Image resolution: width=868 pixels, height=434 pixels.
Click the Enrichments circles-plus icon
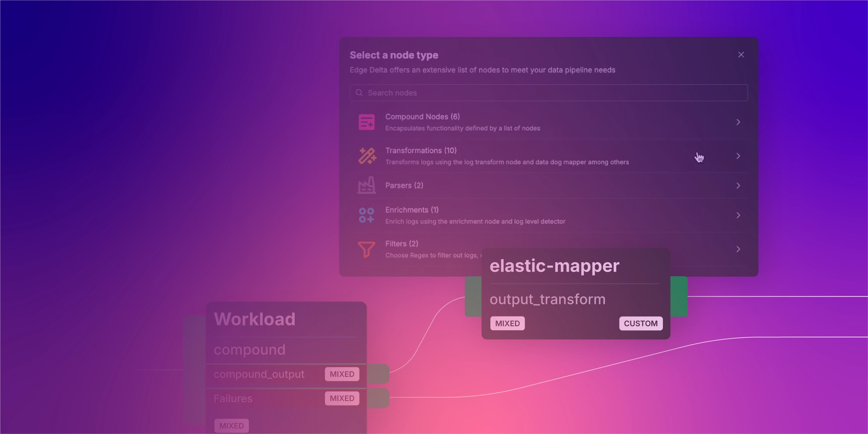coord(366,215)
